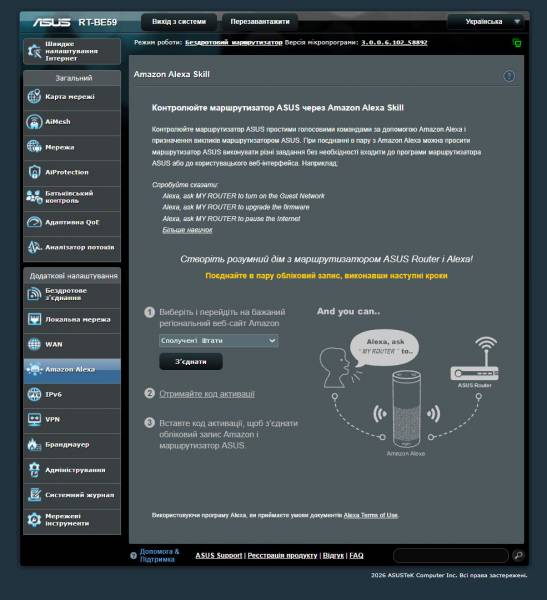Click the Аналізатор потоків waveform icon

pyautogui.click(x=34, y=247)
